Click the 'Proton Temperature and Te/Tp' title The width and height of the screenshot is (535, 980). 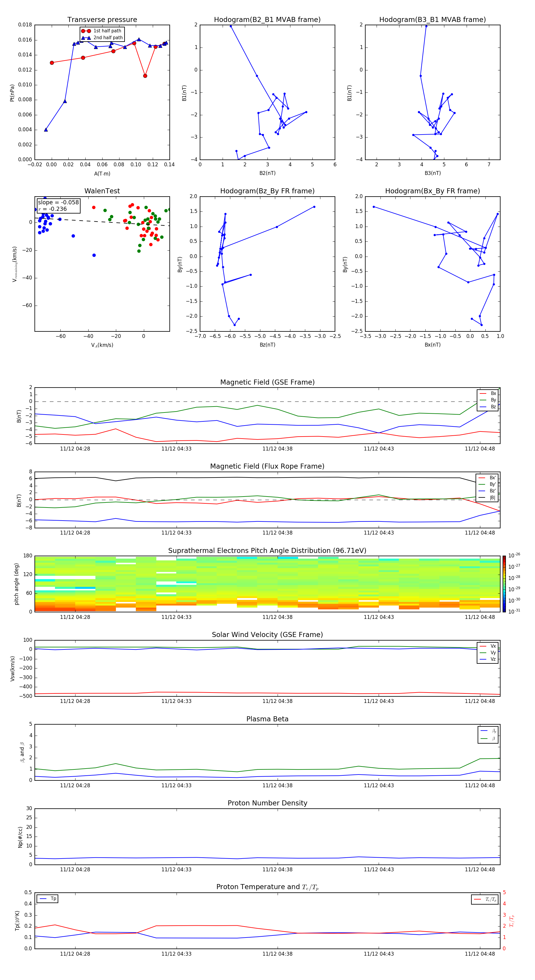point(267,887)
